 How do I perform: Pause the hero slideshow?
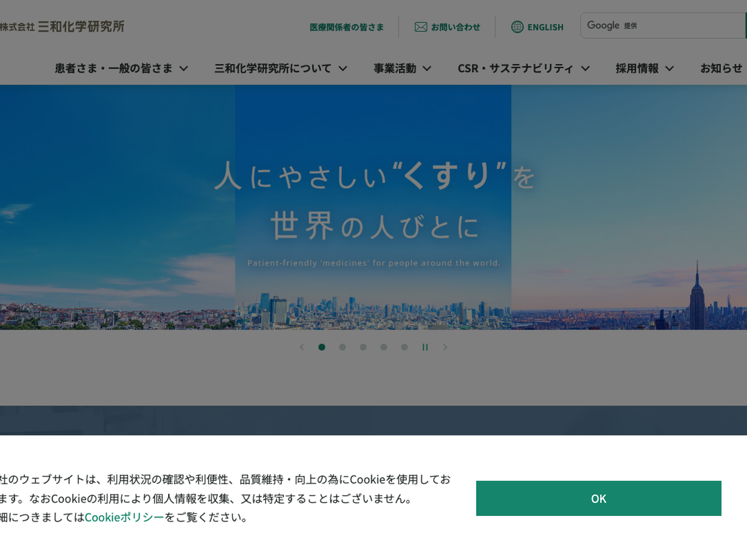tap(425, 347)
